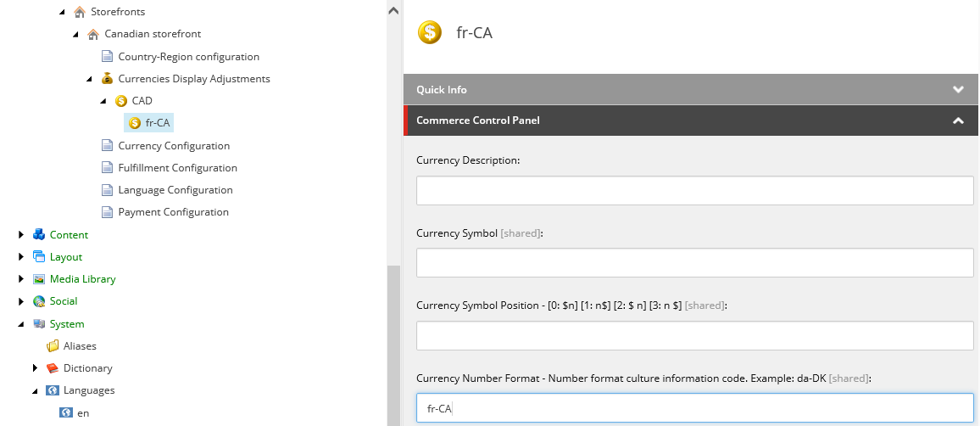The width and height of the screenshot is (980, 426).
Task: Expand the Quick Info section
Action: [x=958, y=90]
